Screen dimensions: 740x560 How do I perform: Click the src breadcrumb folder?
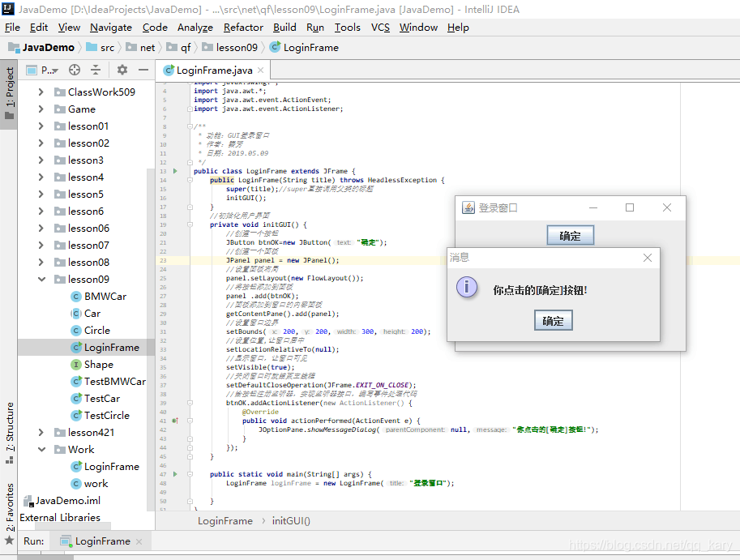(101, 48)
